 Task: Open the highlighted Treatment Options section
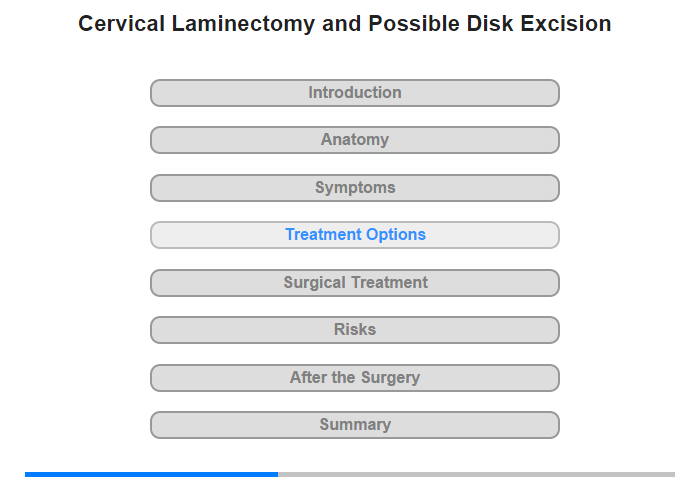click(x=354, y=235)
